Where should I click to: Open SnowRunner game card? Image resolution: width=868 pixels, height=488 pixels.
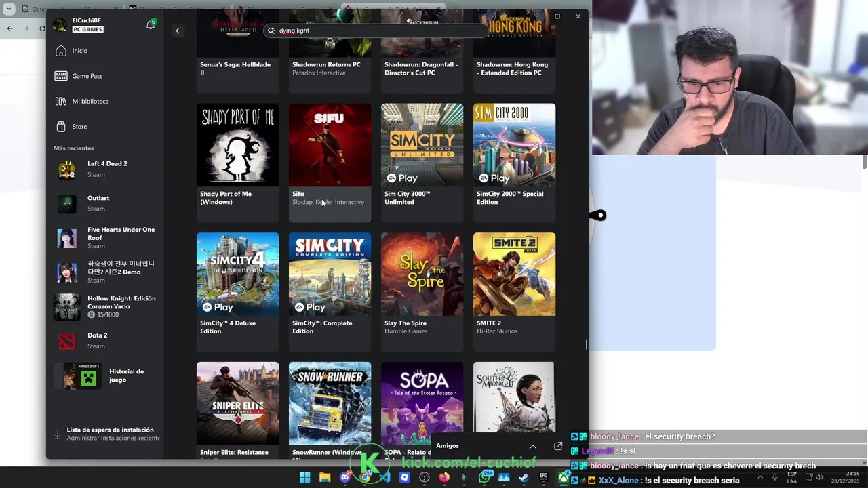pos(330,410)
